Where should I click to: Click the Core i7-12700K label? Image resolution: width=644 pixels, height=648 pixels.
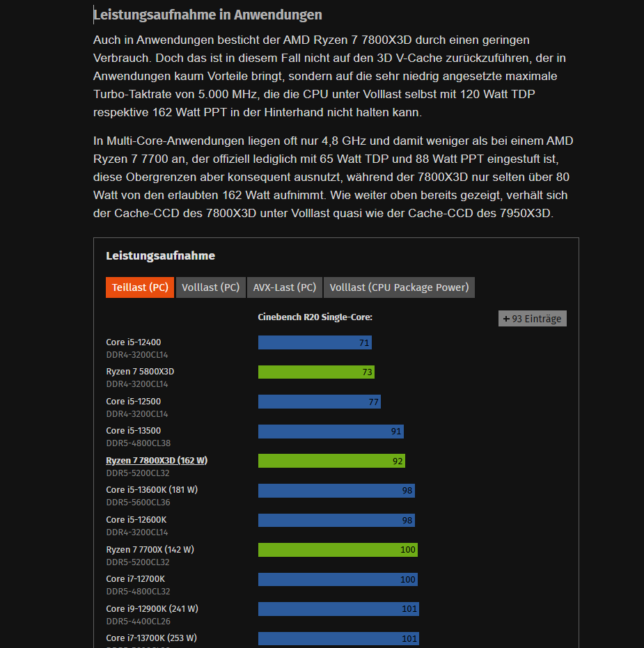[x=136, y=578]
